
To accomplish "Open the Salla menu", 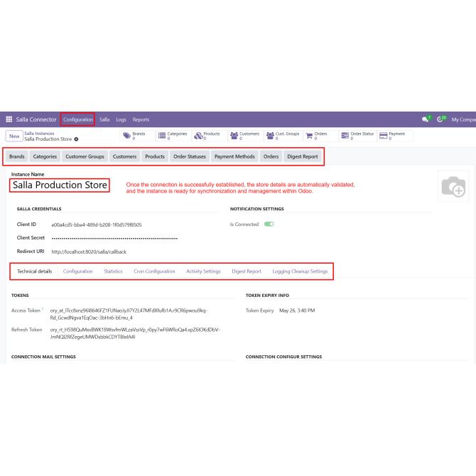I will coord(104,119).
